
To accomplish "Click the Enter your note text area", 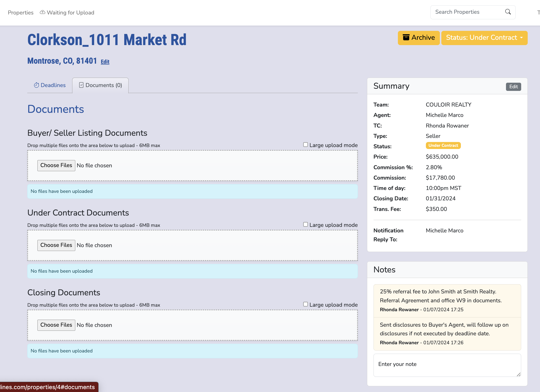I will [447, 365].
